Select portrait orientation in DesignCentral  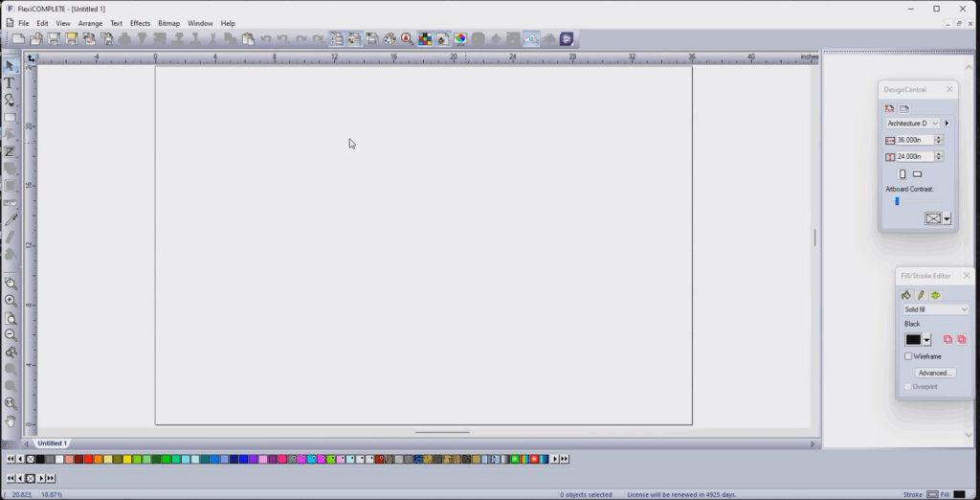902,174
